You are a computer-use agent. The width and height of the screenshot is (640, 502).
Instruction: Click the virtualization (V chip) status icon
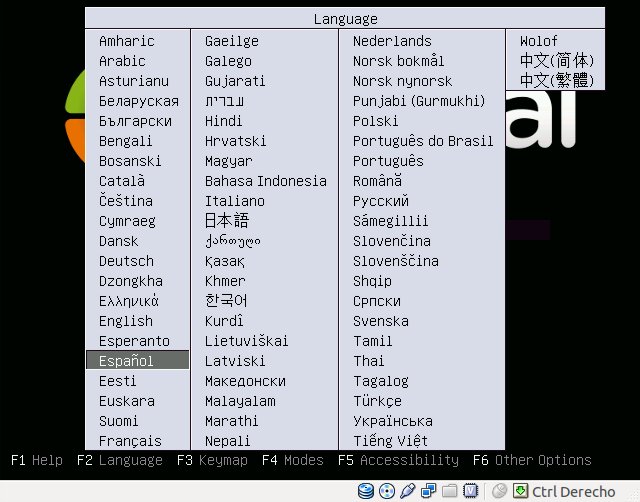[470, 491]
